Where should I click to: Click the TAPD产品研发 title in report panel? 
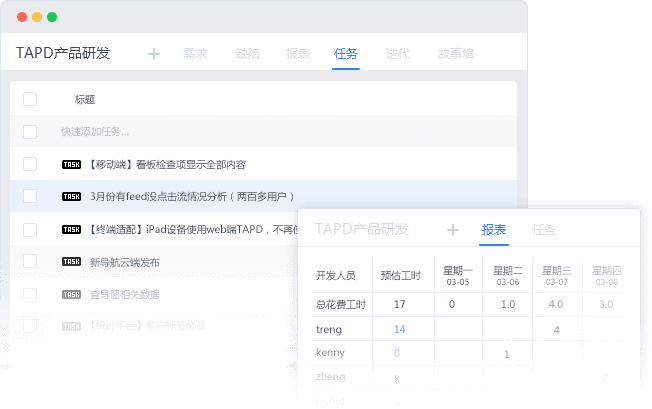[x=362, y=229]
